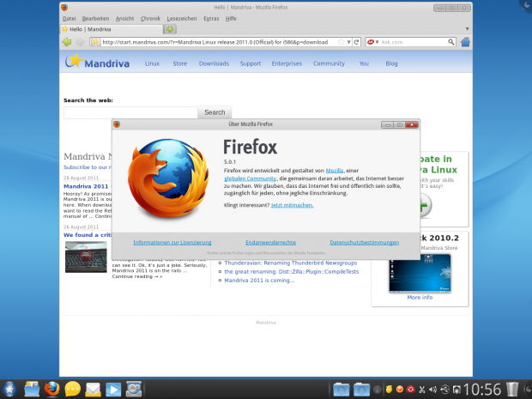Image resolution: width=532 pixels, height=399 pixels.
Task: Click the network connection tray icon
Action: 457,390
